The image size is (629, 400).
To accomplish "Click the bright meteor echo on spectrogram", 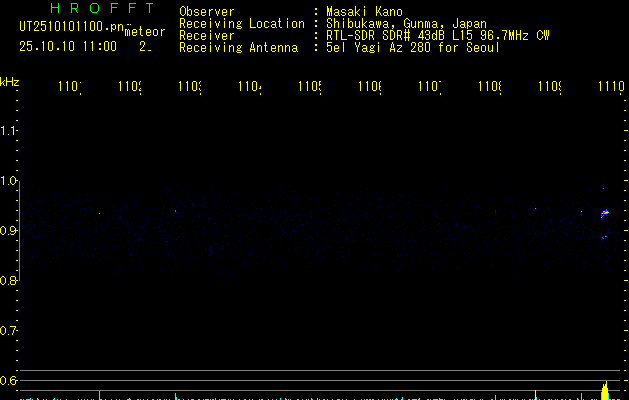I will point(605,213).
